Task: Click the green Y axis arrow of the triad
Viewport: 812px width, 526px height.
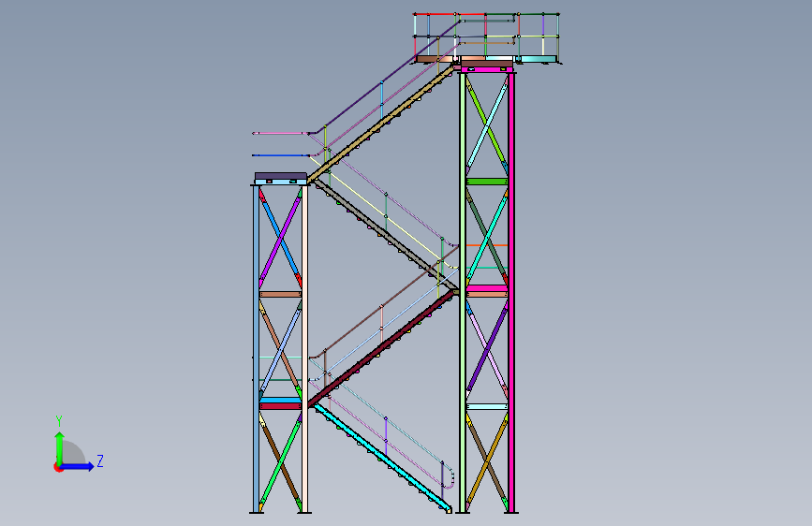Action: click(60, 447)
